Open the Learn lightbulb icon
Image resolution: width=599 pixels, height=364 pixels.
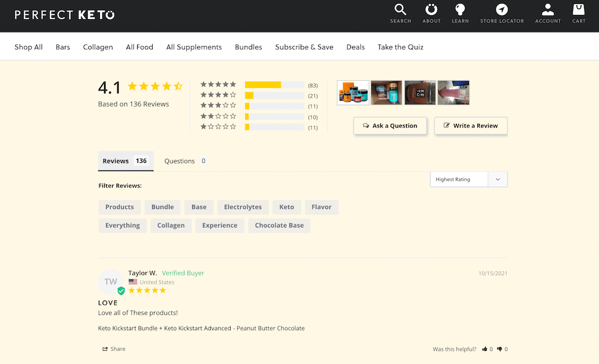[460, 10]
